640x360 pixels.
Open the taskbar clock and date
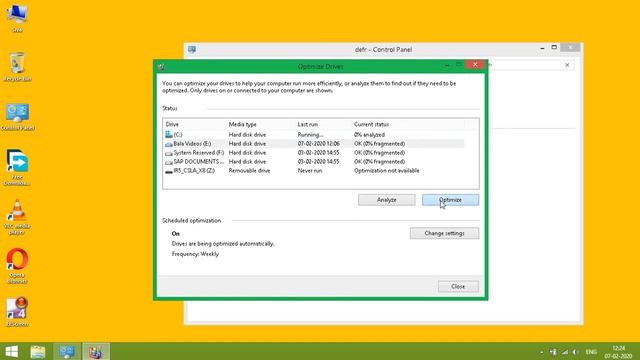pos(618,352)
